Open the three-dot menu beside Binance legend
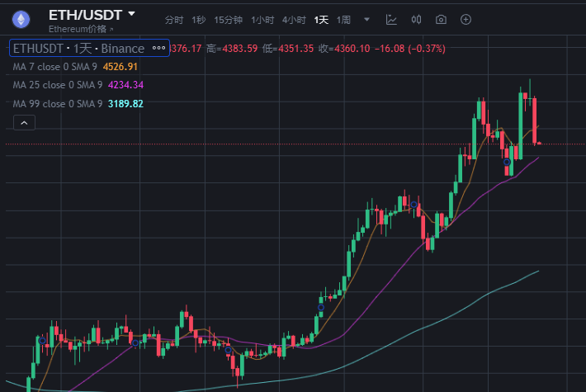 tap(158, 49)
